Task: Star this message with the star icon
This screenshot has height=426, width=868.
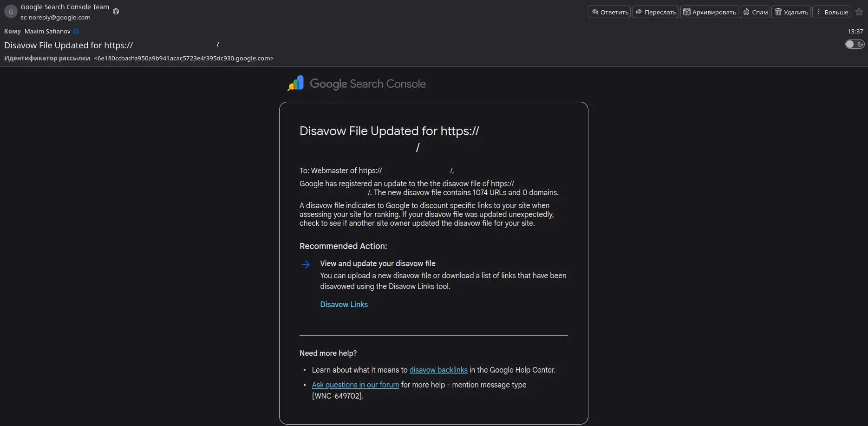Action: tap(859, 12)
